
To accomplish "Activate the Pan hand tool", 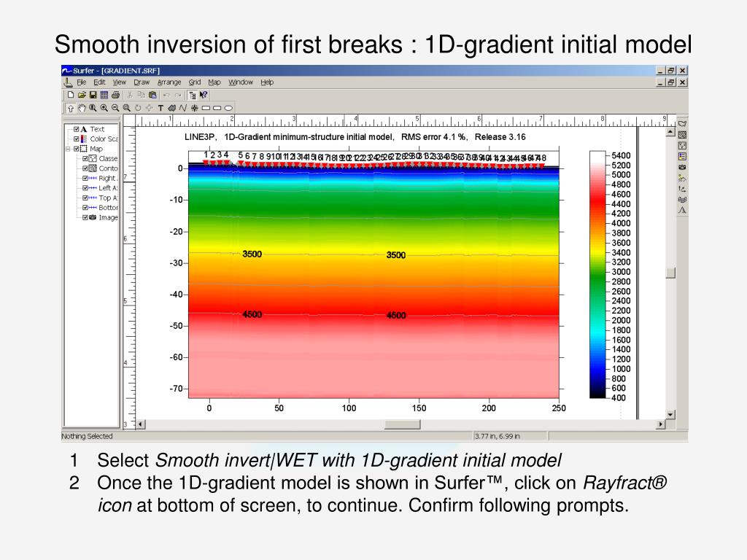I will click(x=82, y=108).
